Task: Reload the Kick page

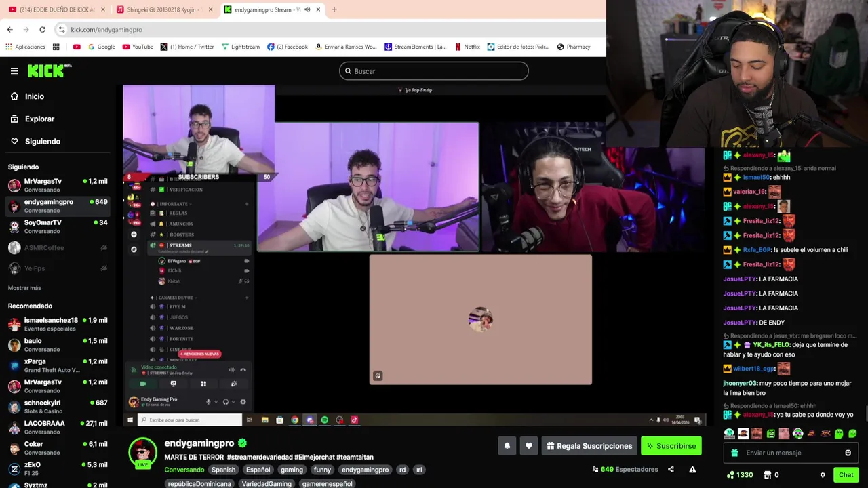Action: point(42,30)
